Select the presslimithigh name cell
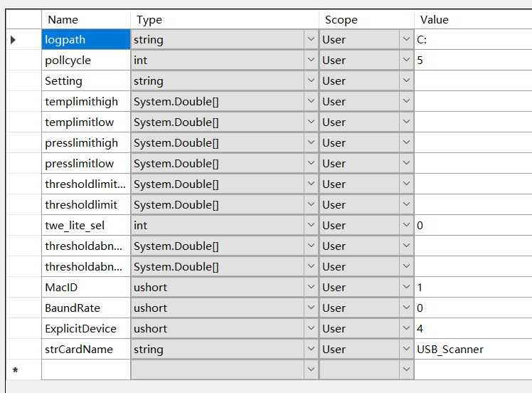The width and height of the screenshot is (532, 393). click(86, 142)
